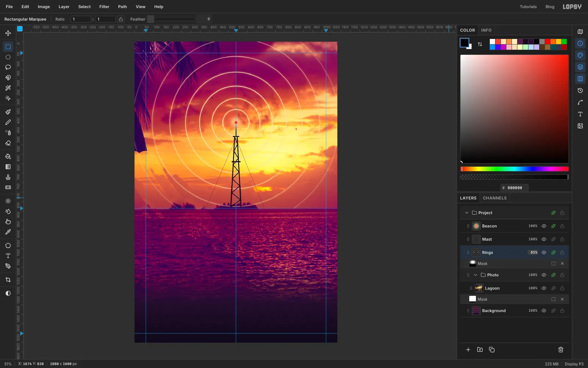This screenshot has height=368, width=588.
Task: Add a new layer
Action: click(468, 350)
